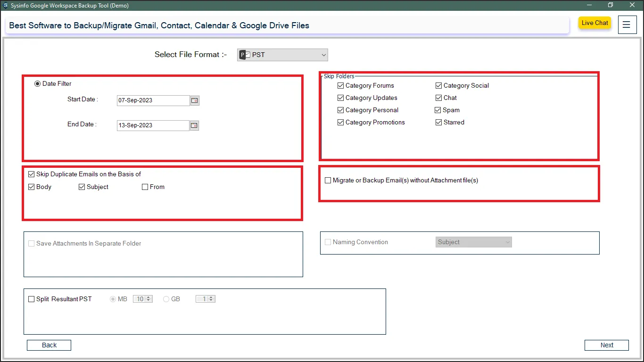Select the Date Filter radio button
The width and height of the screenshot is (644, 362).
click(x=38, y=84)
